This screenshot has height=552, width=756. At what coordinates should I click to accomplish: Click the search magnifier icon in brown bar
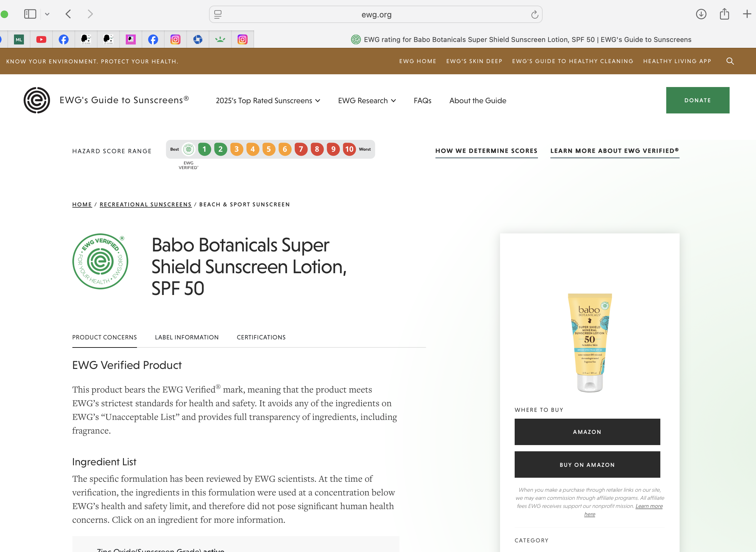(x=730, y=61)
